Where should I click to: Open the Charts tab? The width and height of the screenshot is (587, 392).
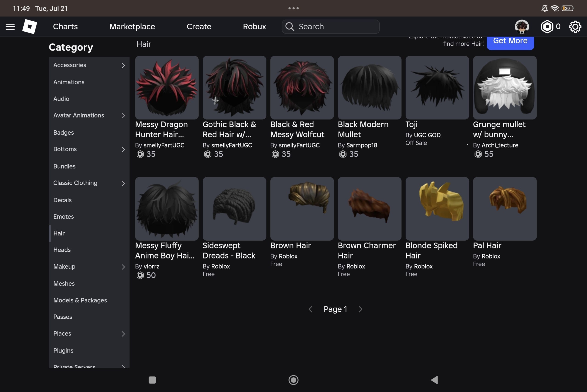(x=66, y=27)
